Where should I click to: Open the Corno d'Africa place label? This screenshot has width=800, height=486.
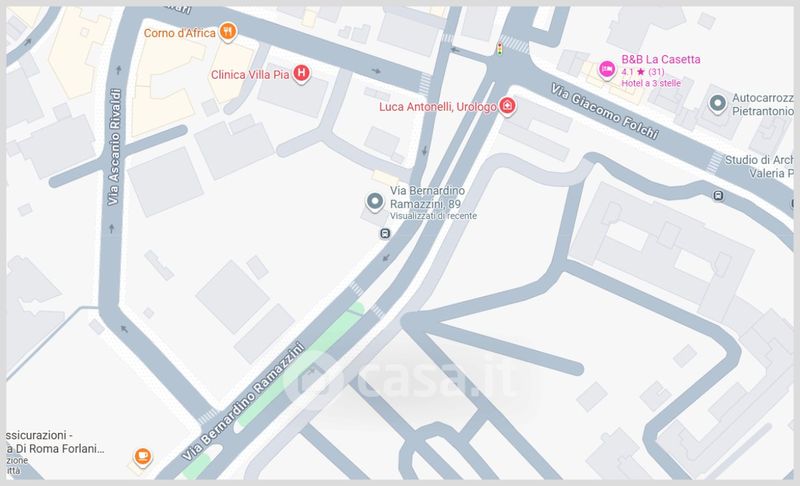180,33
